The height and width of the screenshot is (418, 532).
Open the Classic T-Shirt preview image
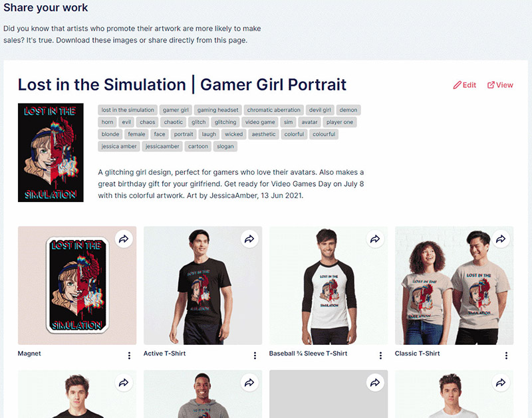click(x=454, y=286)
